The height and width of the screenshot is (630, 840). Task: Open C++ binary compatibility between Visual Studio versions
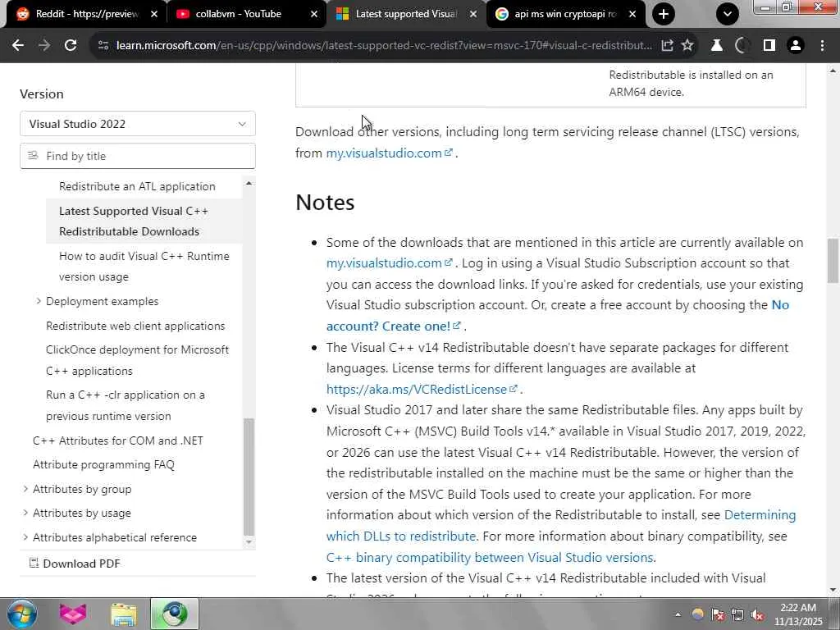point(490,557)
